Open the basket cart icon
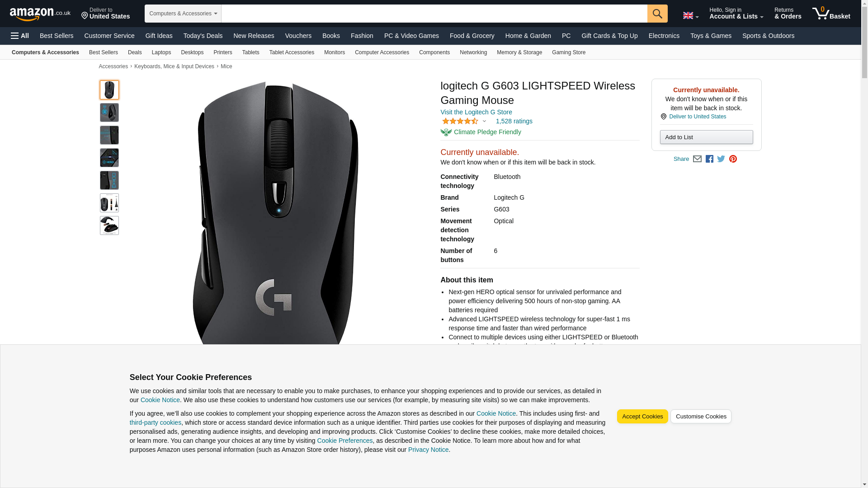868x488 pixels. (x=831, y=14)
